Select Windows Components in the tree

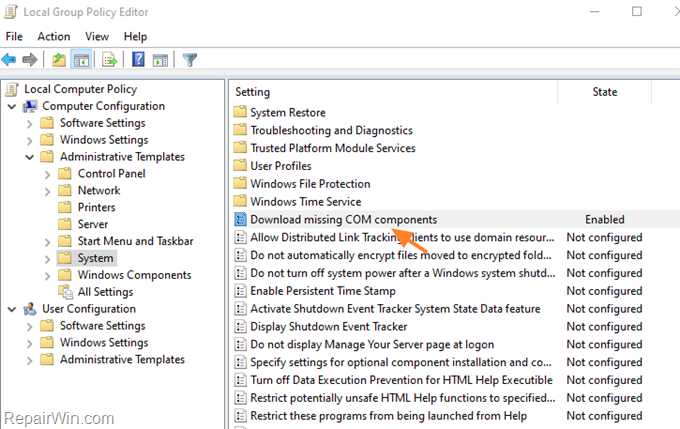tap(134, 275)
